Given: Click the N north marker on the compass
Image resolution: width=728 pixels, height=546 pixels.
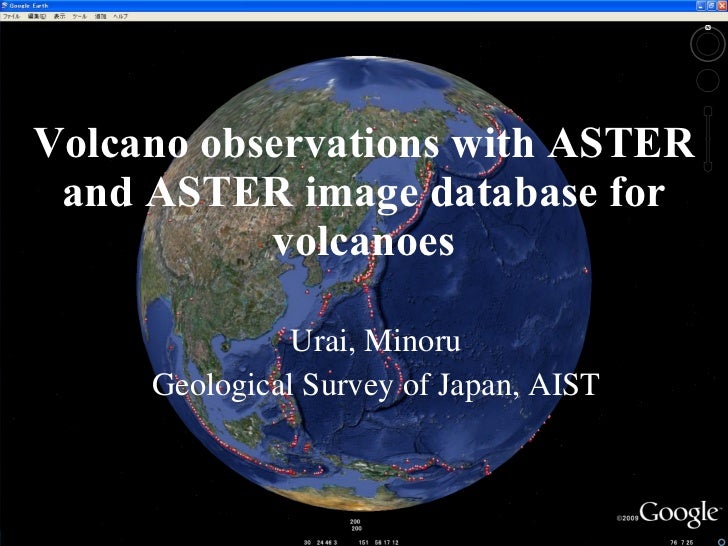Looking at the screenshot, I should [708, 28].
